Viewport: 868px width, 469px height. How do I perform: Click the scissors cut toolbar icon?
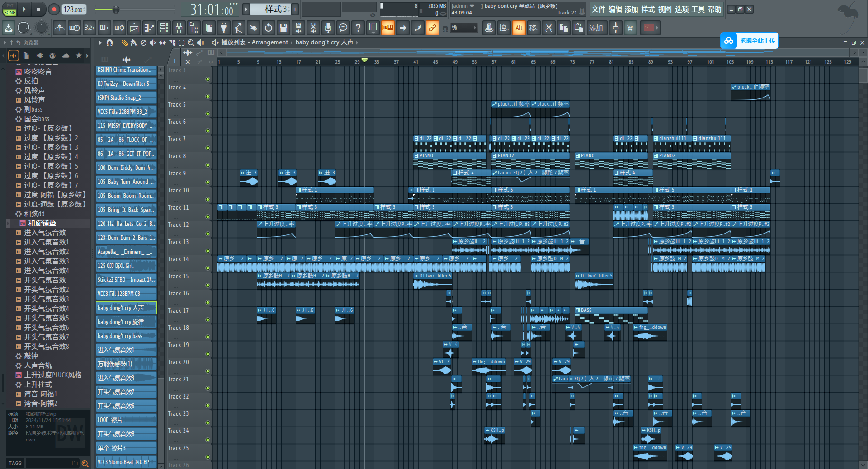pyautogui.click(x=313, y=28)
